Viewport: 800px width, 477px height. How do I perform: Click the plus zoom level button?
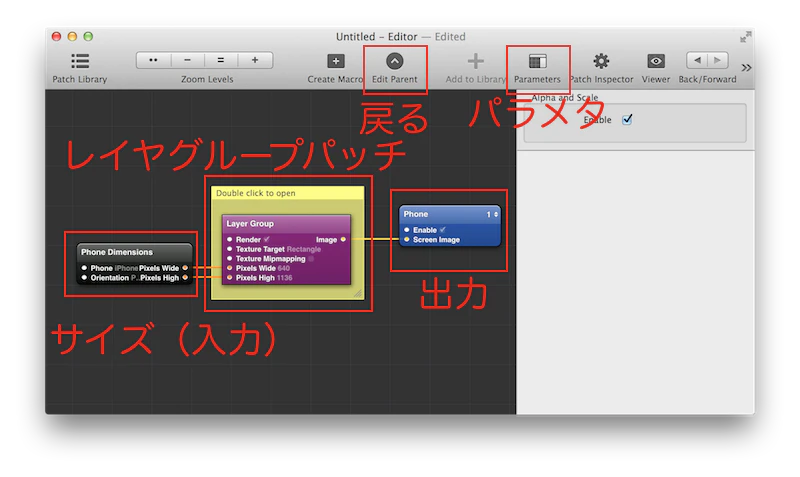coord(255,60)
